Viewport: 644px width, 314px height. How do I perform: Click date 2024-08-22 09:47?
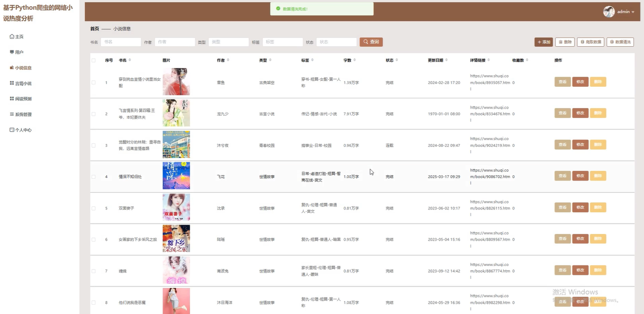click(x=444, y=145)
